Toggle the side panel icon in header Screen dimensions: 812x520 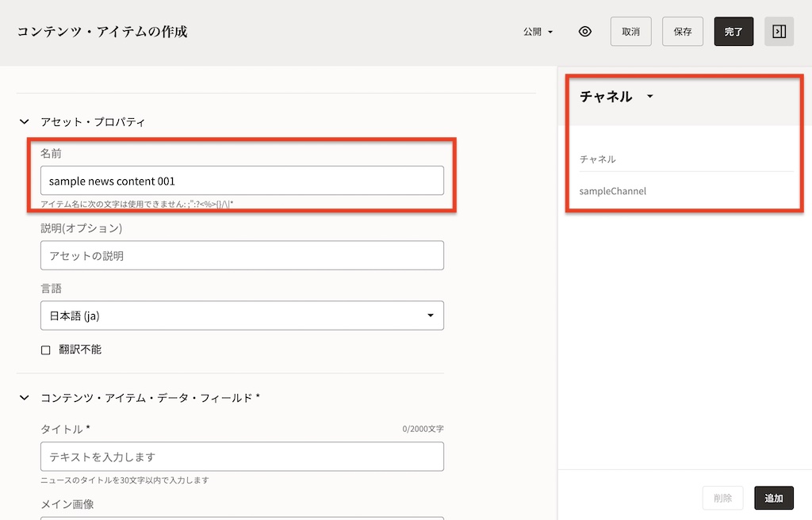(779, 32)
